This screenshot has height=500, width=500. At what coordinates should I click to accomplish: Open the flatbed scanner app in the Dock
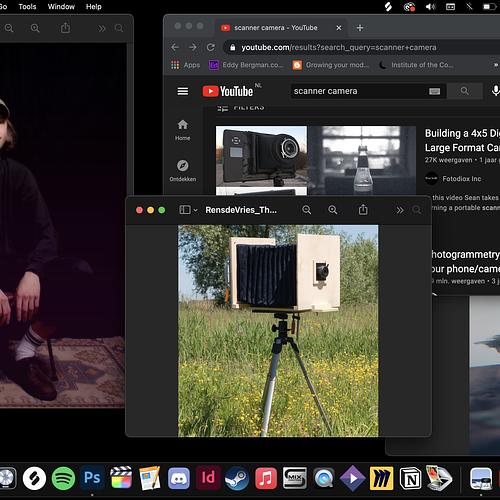coord(440,478)
